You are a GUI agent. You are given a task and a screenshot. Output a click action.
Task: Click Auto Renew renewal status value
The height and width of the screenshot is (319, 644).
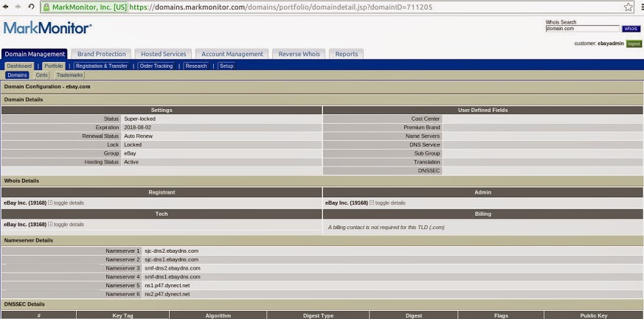coord(139,136)
